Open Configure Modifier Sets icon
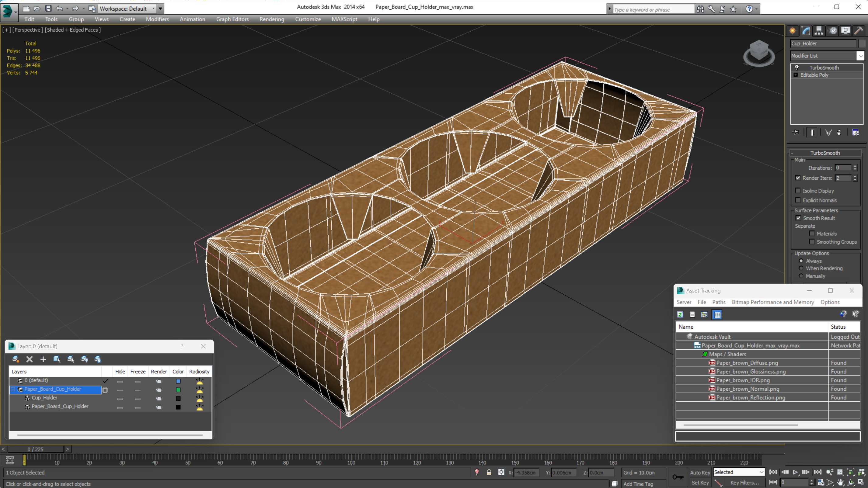The width and height of the screenshot is (868, 488). 855,132
